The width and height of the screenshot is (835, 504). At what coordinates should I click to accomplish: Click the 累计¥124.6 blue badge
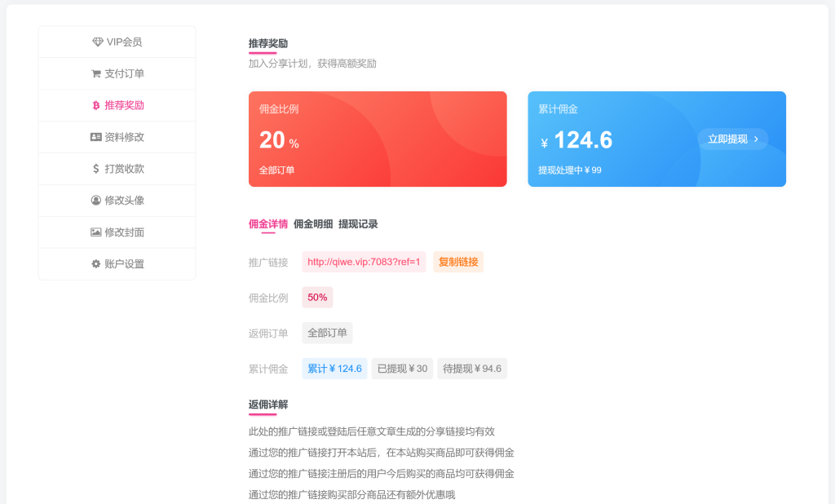334,369
